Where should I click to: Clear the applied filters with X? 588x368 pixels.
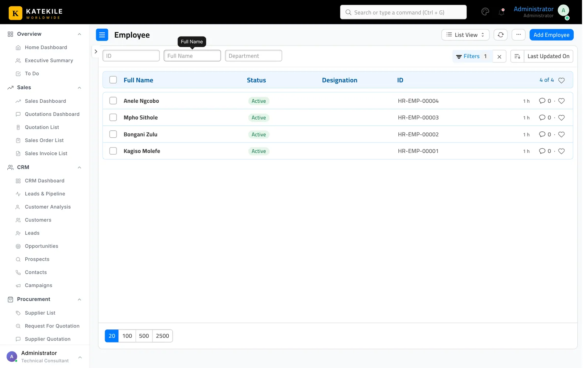tap(499, 56)
